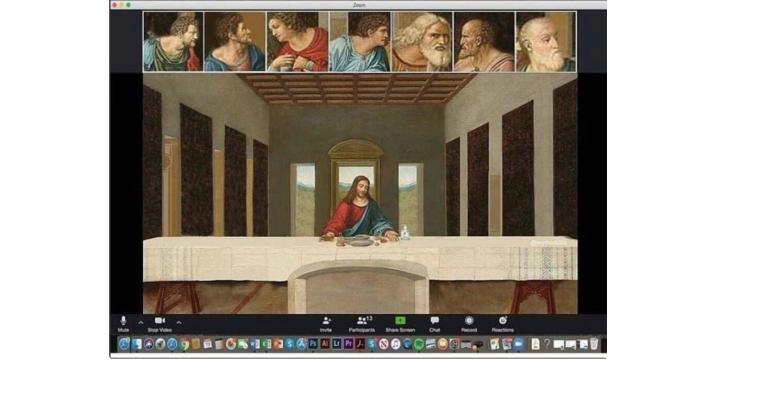Open the Trash in the dock
The height and width of the screenshot is (400, 770).
(594, 345)
